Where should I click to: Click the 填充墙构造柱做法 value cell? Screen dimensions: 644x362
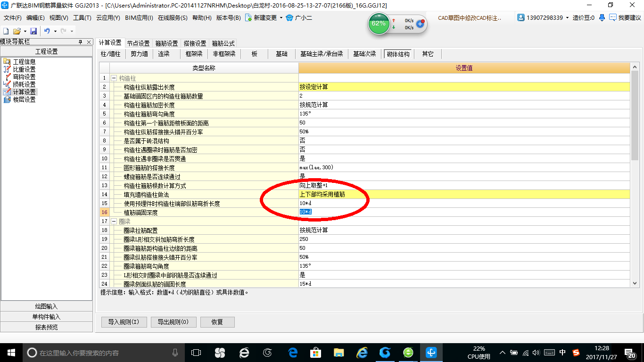click(x=464, y=194)
